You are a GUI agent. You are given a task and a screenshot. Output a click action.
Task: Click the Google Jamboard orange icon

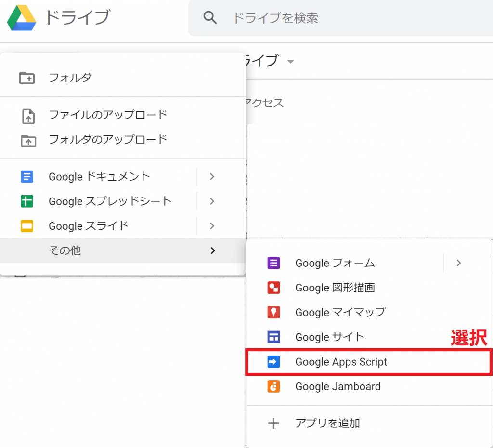tap(273, 386)
